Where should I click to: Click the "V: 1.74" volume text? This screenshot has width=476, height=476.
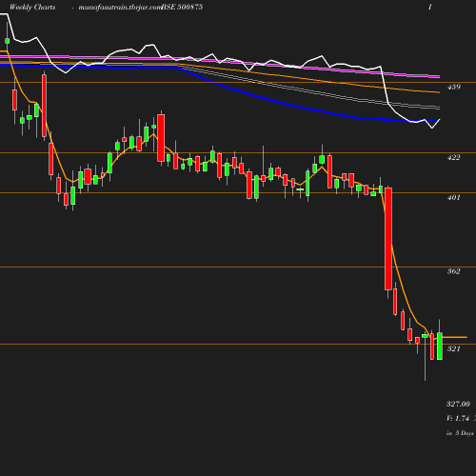(458, 419)
